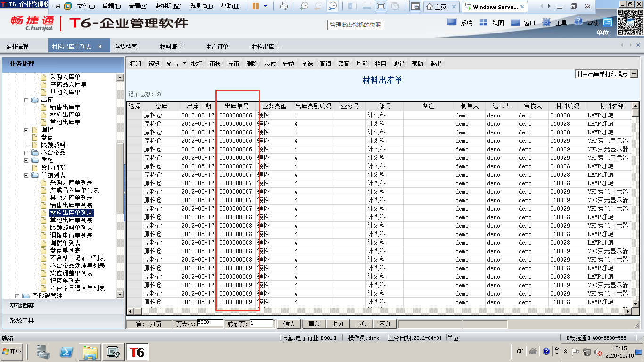Click the PowerShell taskbar icon
The image size is (644, 362).
pyautogui.click(x=66, y=352)
